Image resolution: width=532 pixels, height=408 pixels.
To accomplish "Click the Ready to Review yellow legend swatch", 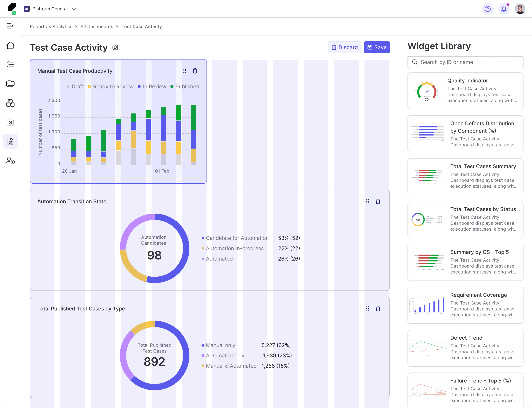I will 89,87.
